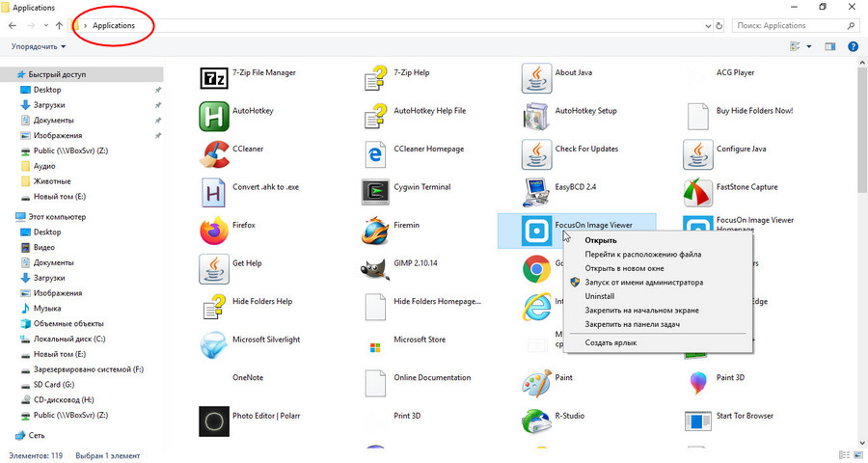Select the Paint 3D icon

coord(697,383)
